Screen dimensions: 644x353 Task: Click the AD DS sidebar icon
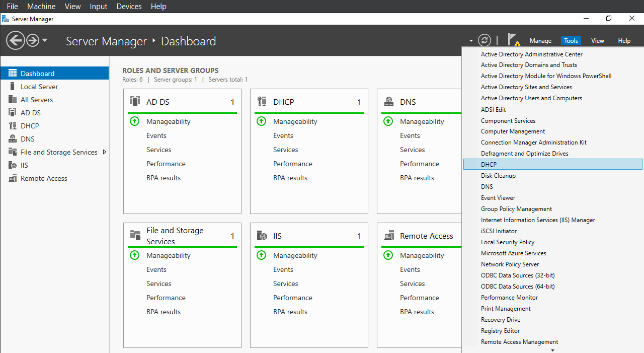(13, 113)
